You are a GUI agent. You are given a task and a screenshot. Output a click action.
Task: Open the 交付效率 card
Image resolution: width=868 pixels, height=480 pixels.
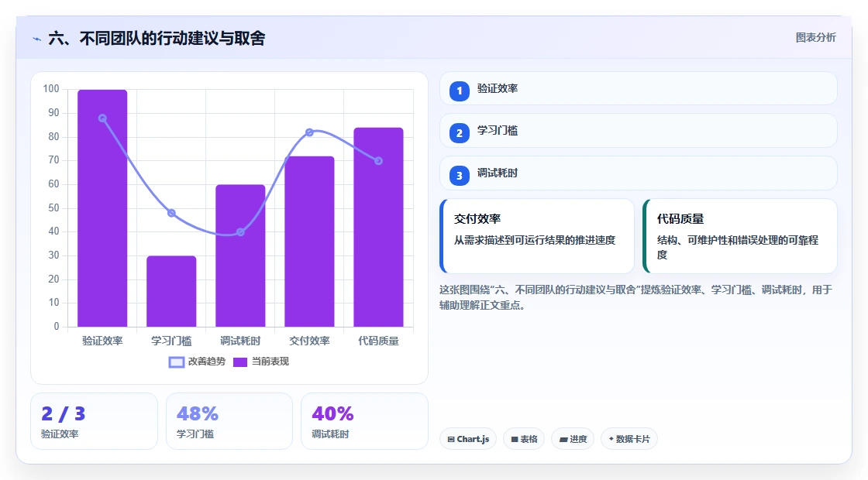click(537, 236)
